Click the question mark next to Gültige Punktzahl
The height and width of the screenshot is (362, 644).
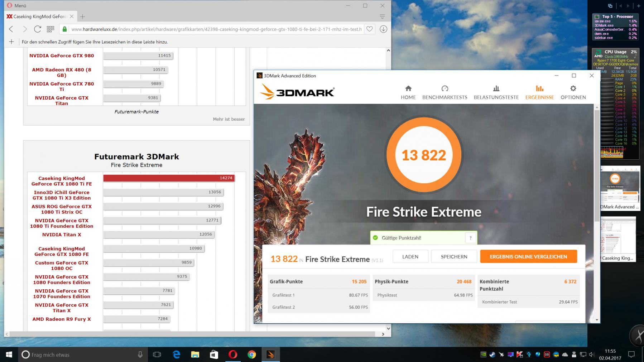click(x=470, y=238)
